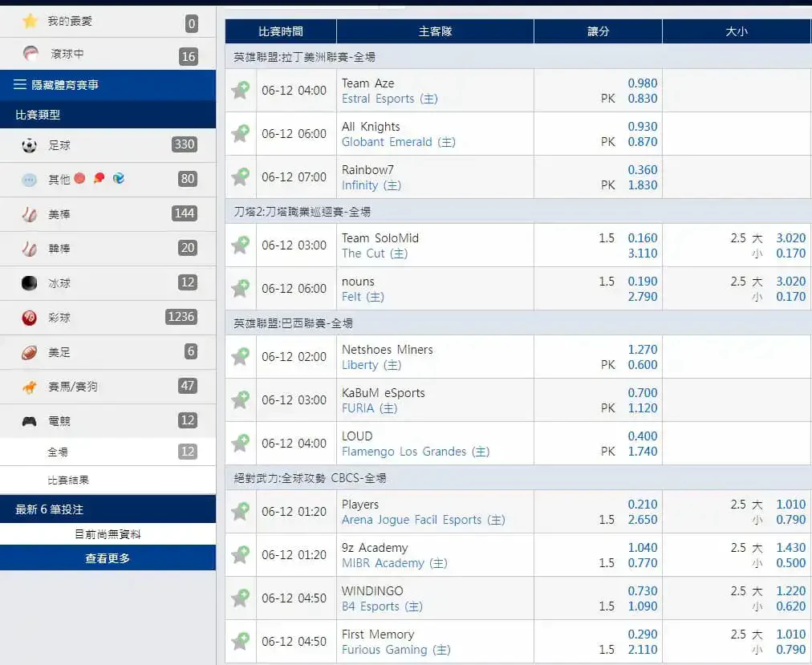The height and width of the screenshot is (665, 812).
Task: Favorite the WINDINGO vs B4 Esports match
Action: 241,598
